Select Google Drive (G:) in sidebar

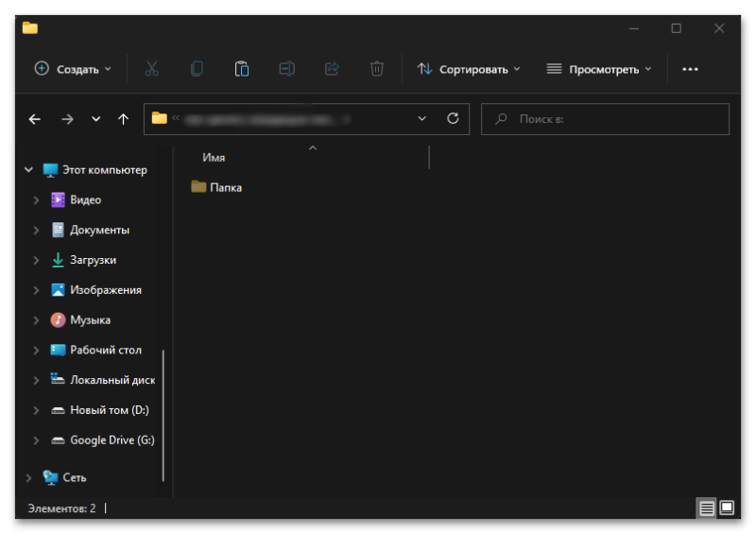[x=112, y=440]
